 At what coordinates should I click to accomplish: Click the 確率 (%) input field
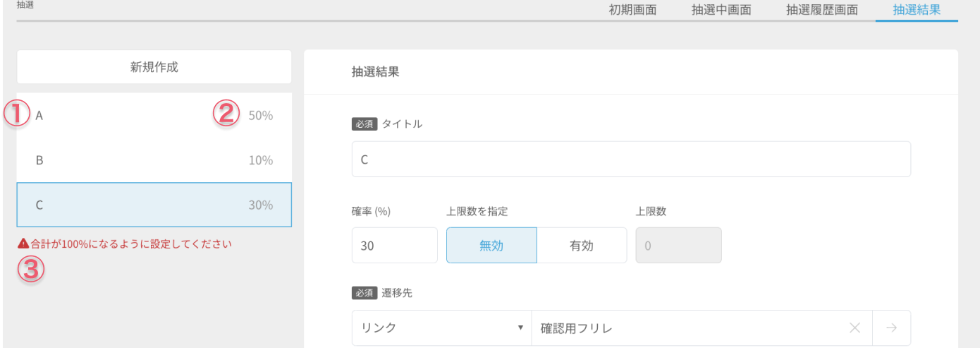point(395,246)
